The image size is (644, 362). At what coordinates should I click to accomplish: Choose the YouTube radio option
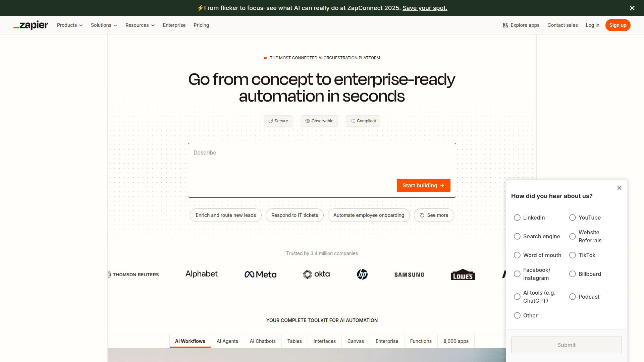pyautogui.click(x=573, y=218)
